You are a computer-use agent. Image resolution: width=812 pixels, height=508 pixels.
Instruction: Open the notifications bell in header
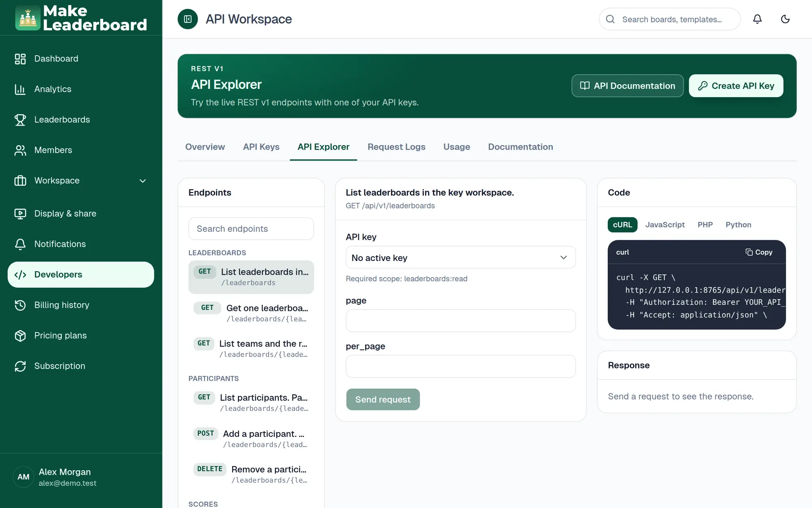pos(757,19)
